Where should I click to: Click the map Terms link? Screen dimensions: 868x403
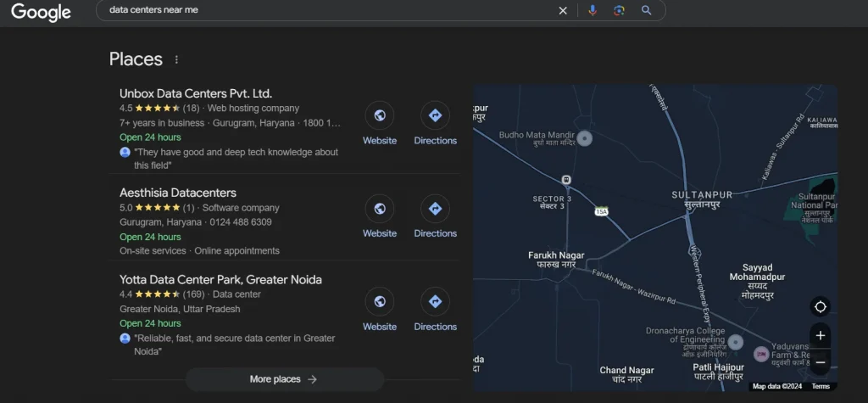[x=821, y=386]
